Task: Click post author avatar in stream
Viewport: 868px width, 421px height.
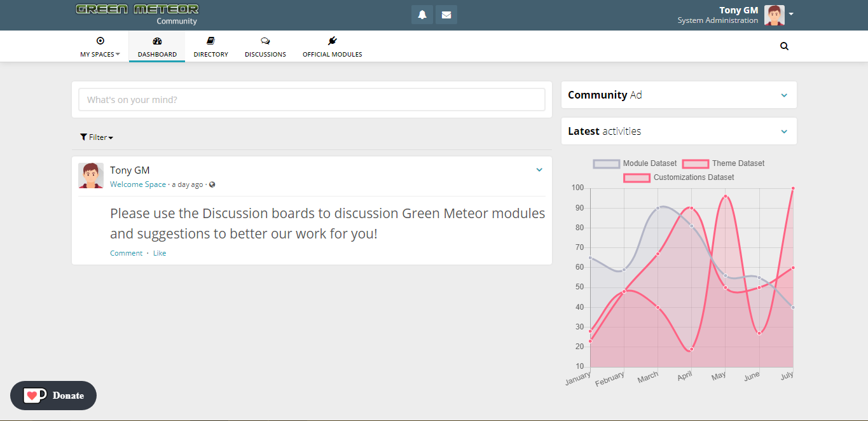Action: (x=91, y=176)
